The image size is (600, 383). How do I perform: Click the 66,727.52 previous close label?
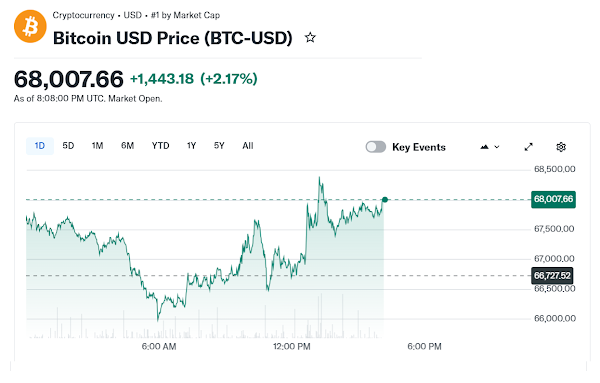tap(552, 275)
